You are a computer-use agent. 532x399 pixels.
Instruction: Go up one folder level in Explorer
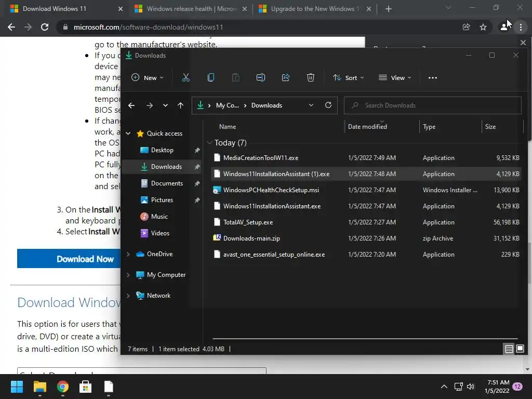point(180,105)
